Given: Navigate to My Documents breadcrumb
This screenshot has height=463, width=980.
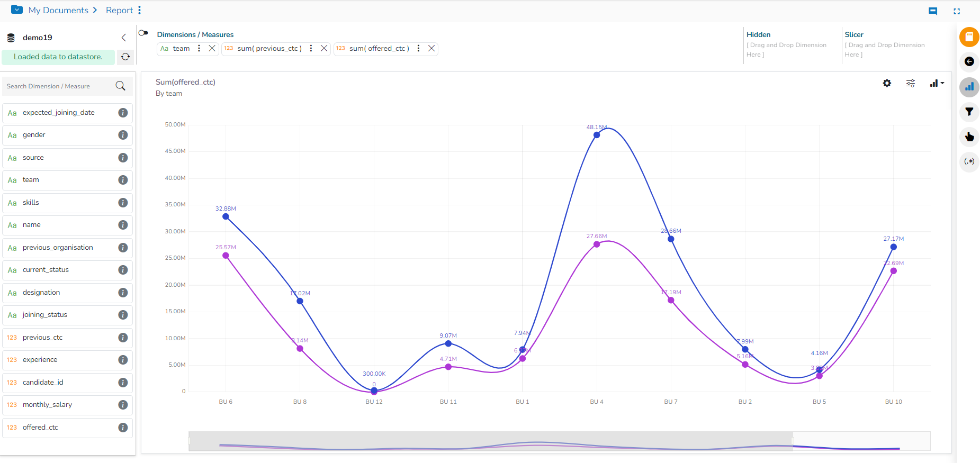Looking at the screenshot, I should coord(58,10).
